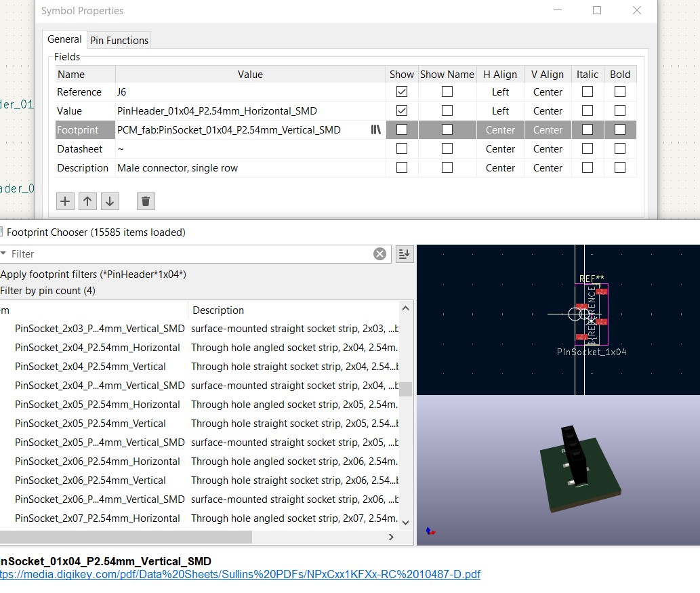Change H Align of Reference field

(500, 92)
